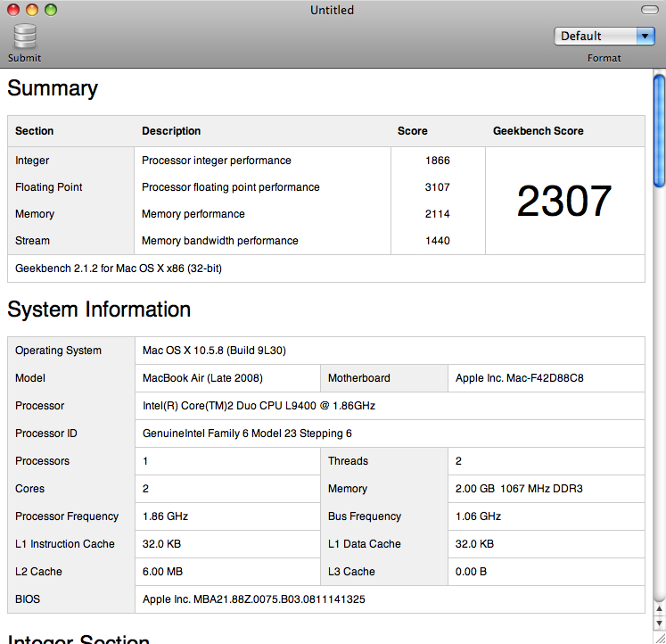This screenshot has width=666, height=644.
Task: Click the Bus Frequency label
Action: tap(365, 516)
